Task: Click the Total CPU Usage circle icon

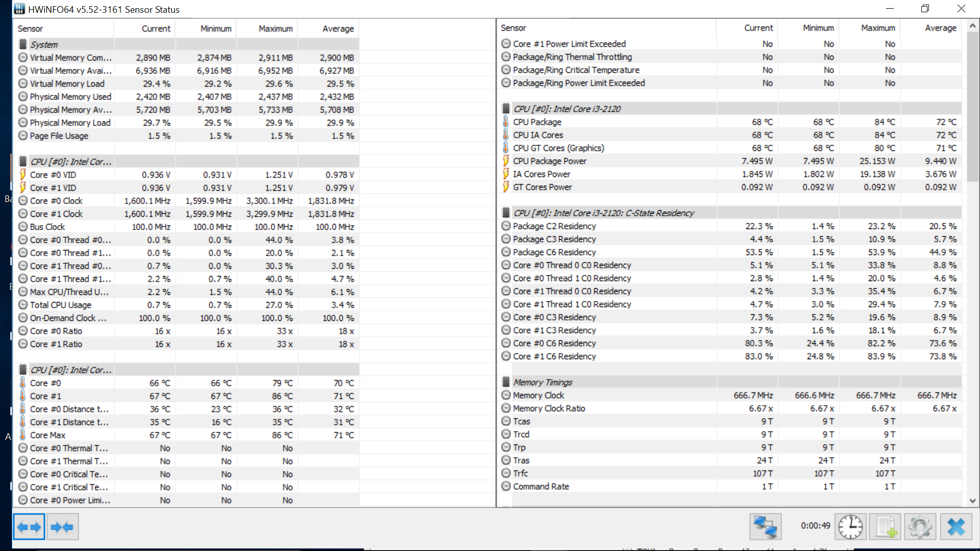Action: click(x=23, y=305)
